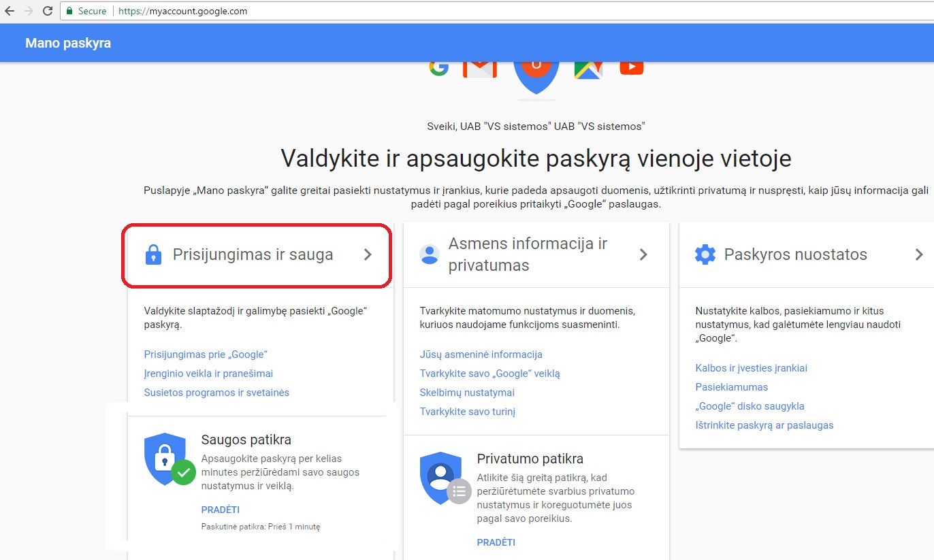Open Tvarkykite savo turinį link
The image size is (934, 560).
[468, 412]
